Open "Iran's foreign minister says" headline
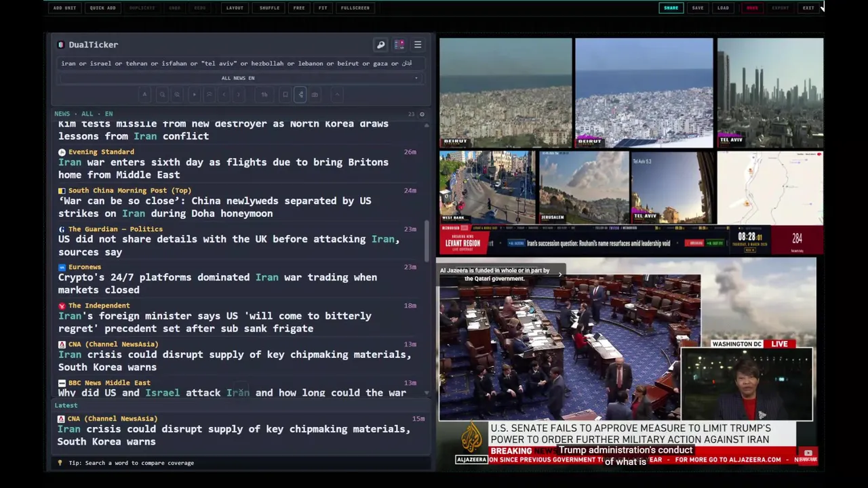 click(x=214, y=322)
